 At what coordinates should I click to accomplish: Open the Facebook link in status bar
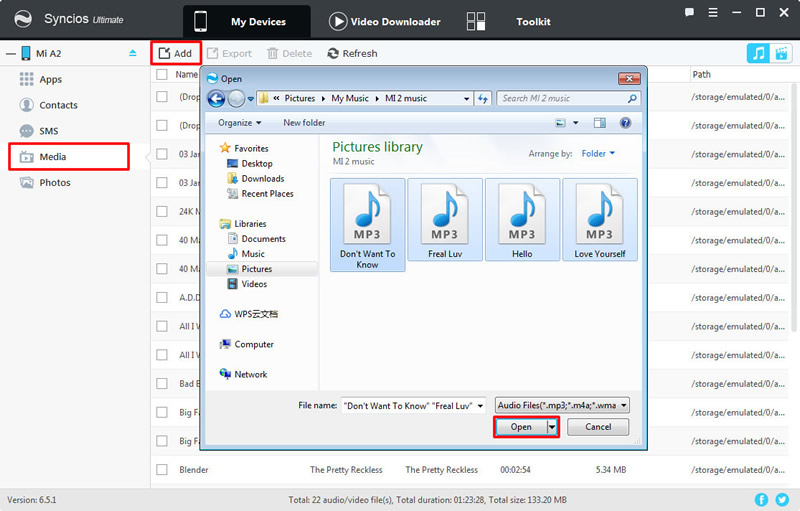point(761,500)
